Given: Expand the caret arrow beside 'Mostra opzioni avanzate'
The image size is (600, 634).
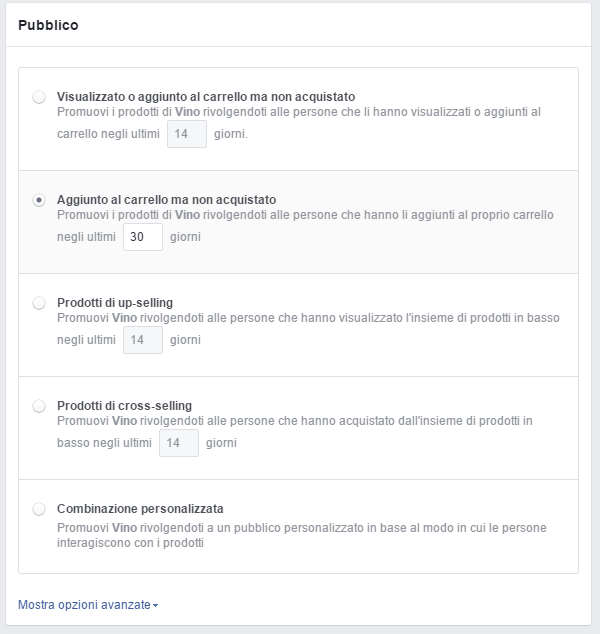Looking at the screenshot, I should [156, 606].
